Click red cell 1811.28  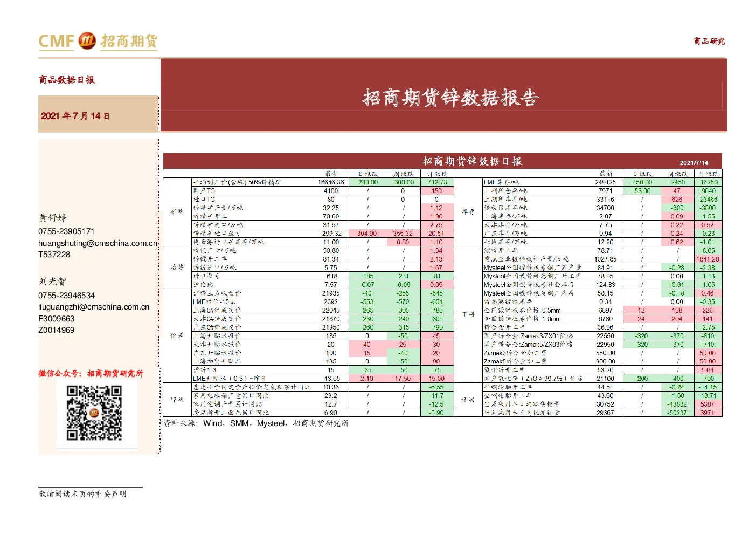click(708, 259)
